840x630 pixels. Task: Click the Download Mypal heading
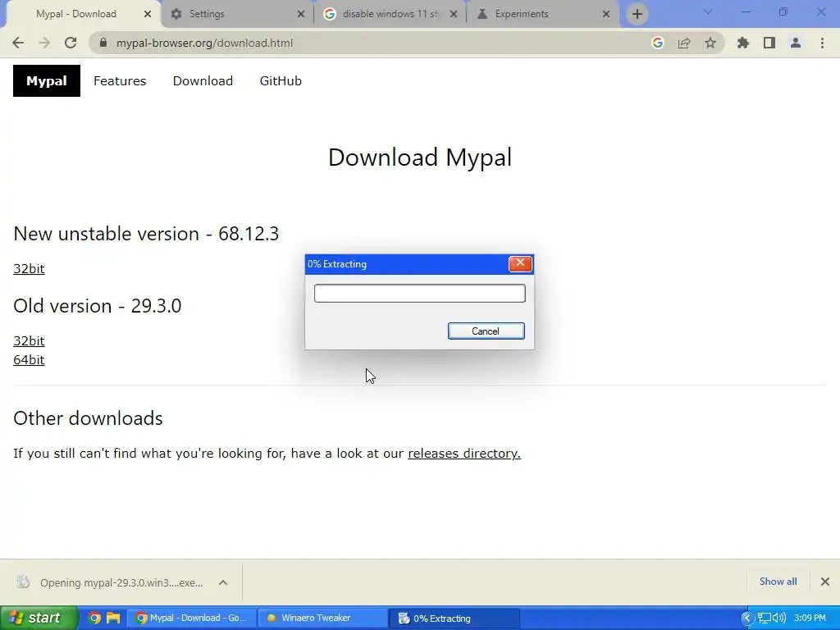420,157
